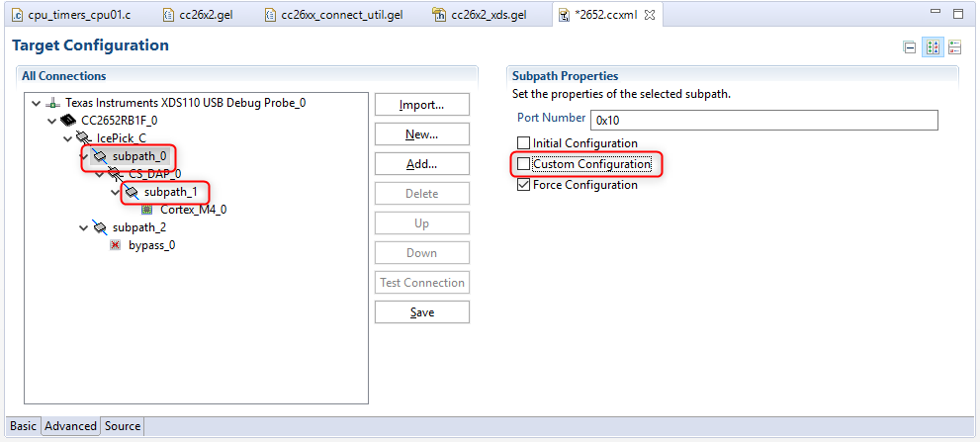980x442 pixels.
Task: Collapse the XDS110 USB Debug Probe_0 node
Action: point(37,103)
